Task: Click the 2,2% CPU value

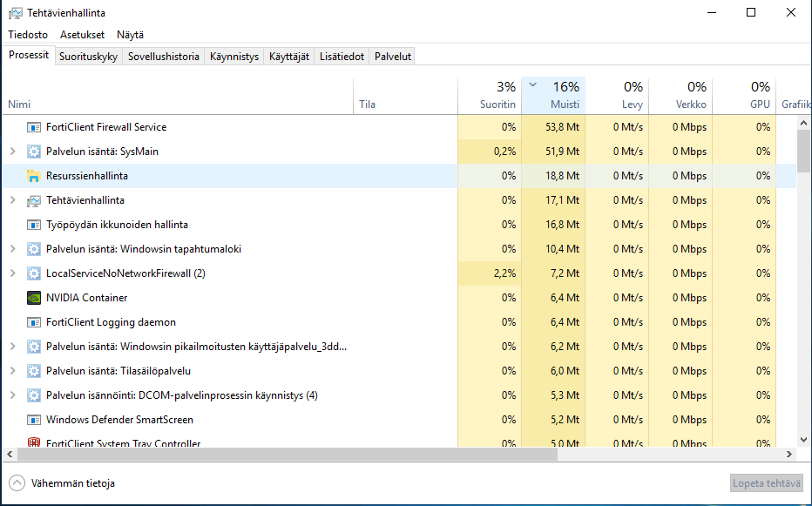Action: [505, 273]
